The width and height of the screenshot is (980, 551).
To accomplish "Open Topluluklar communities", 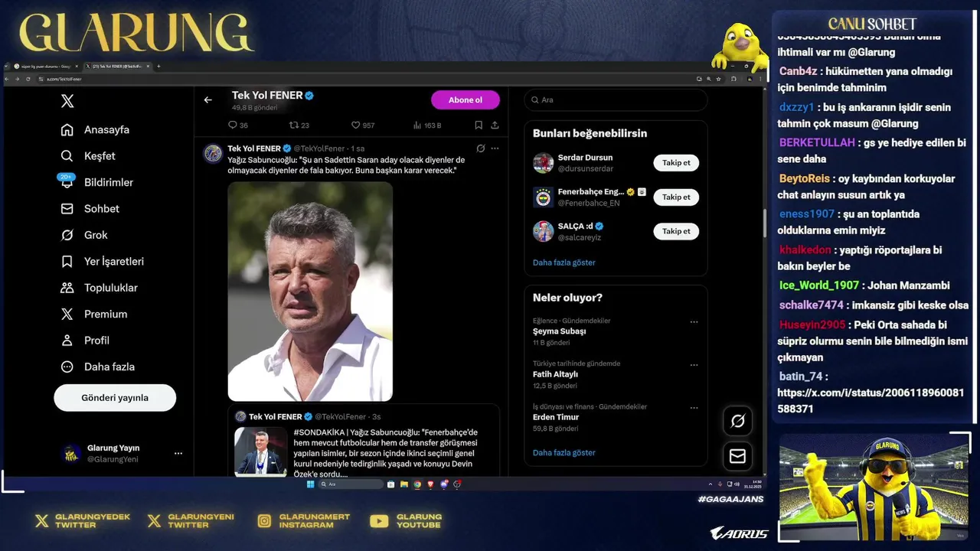I will point(100,288).
